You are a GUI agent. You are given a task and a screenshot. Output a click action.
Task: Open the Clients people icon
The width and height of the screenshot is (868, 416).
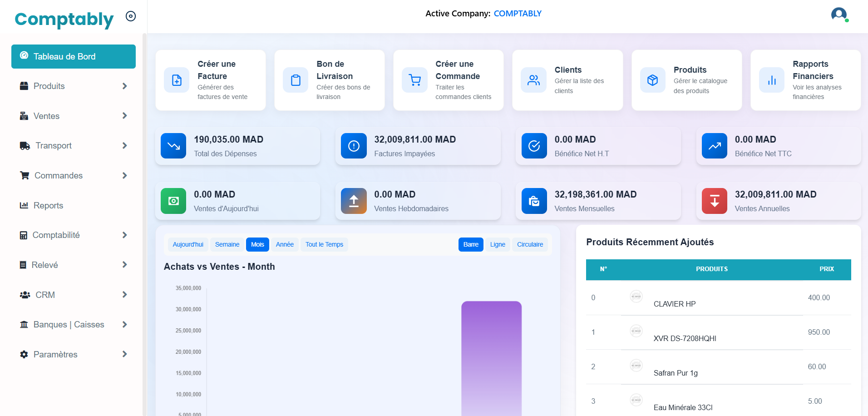tap(533, 80)
